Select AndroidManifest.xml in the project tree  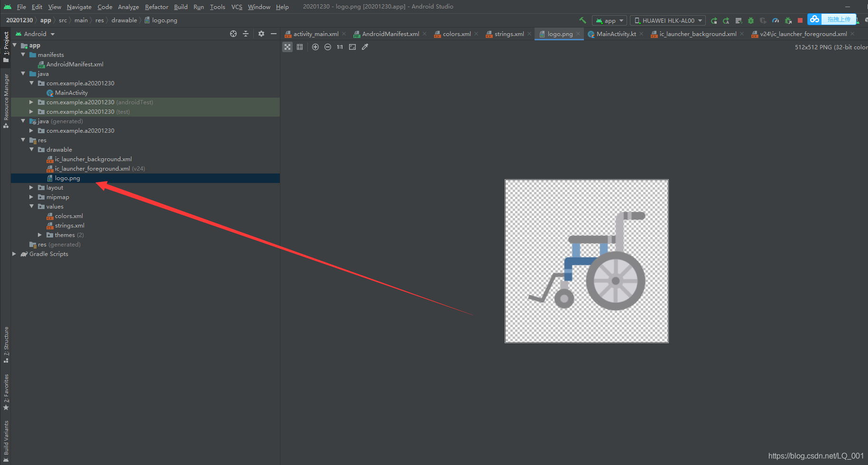[x=71, y=64]
